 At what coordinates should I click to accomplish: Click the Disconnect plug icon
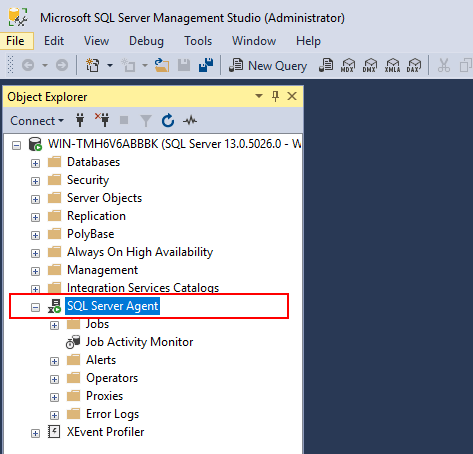tap(102, 120)
